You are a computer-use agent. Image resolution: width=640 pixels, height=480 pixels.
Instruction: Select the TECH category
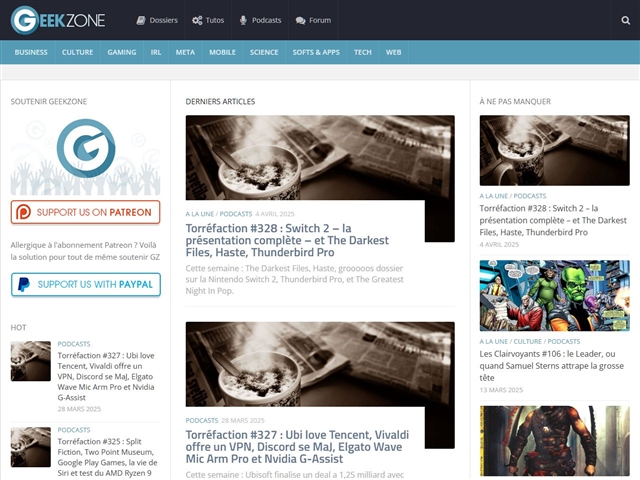(363, 52)
